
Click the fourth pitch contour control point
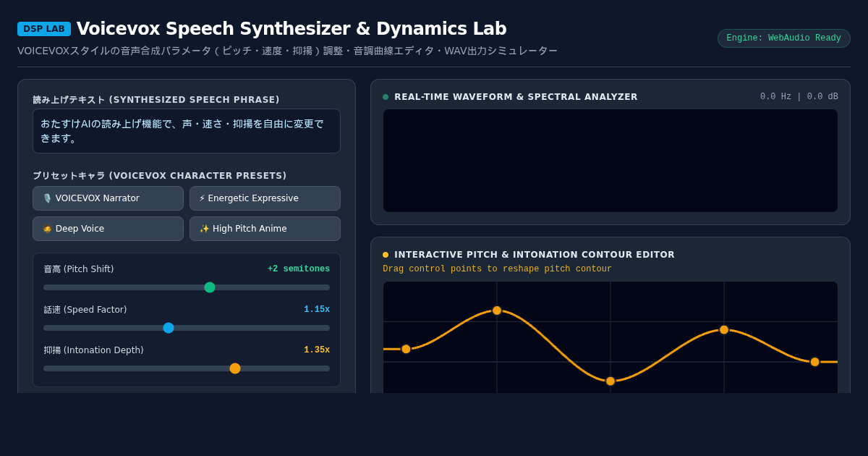click(x=724, y=329)
